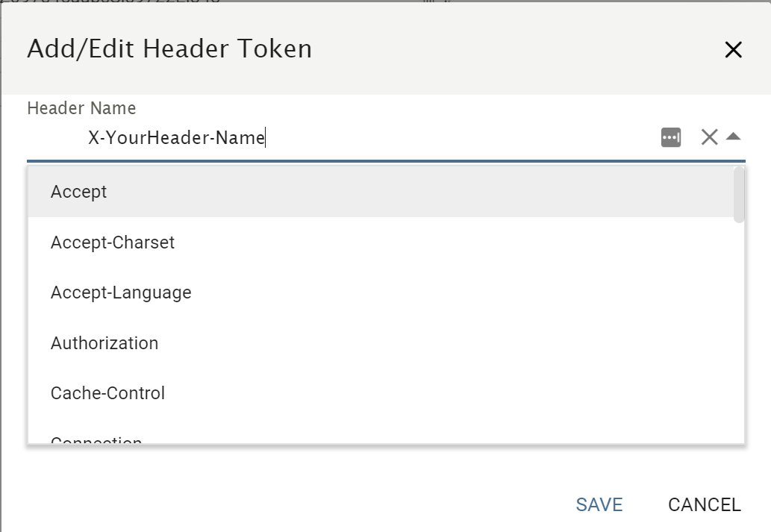
Task: Place cursor at end of X-YourHeader-Name text
Action: 266,138
